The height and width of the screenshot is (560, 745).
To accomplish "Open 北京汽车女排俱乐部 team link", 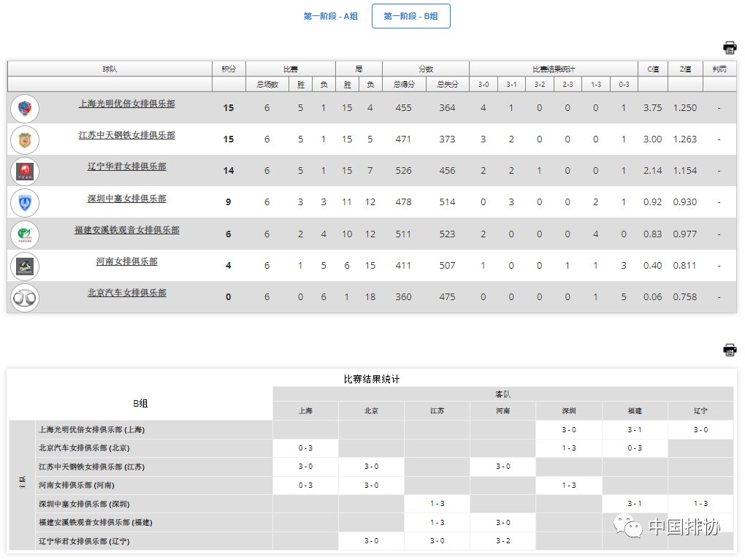I will [x=126, y=293].
